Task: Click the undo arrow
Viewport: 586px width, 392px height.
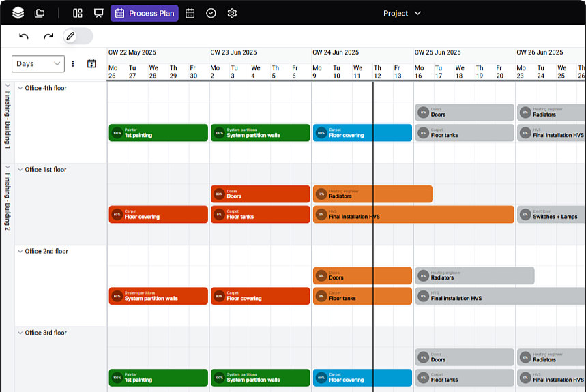Action: tap(24, 36)
